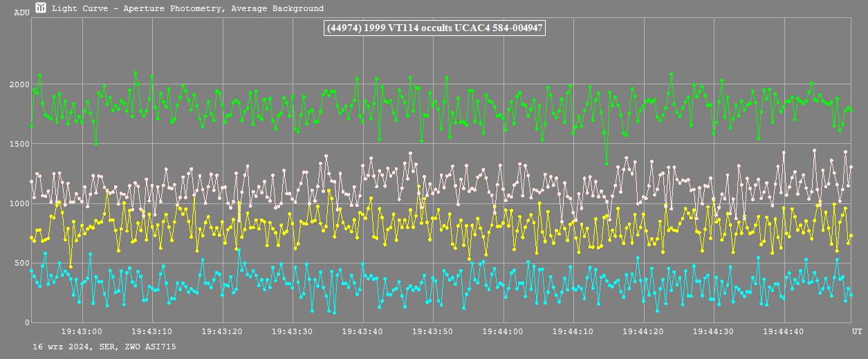
Task: Click the deepest green curve dip near 19:44:14
Action: [607, 164]
